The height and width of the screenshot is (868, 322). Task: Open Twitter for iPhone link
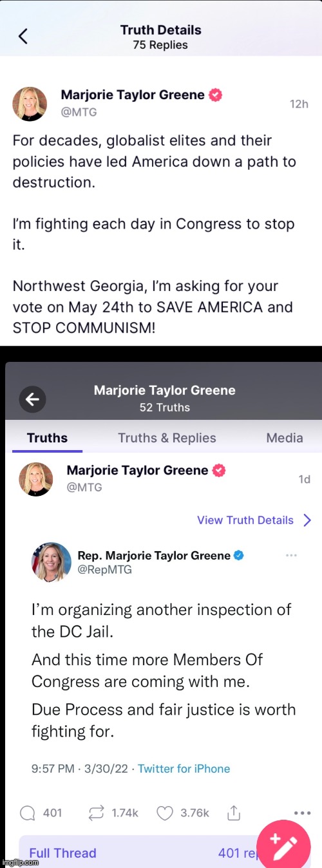(184, 769)
